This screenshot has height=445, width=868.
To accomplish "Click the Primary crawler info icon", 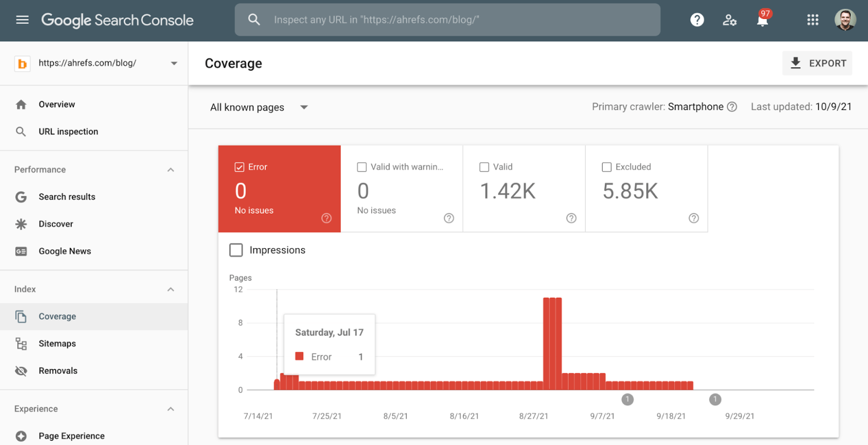I will pyautogui.click(x=732, y=107).
